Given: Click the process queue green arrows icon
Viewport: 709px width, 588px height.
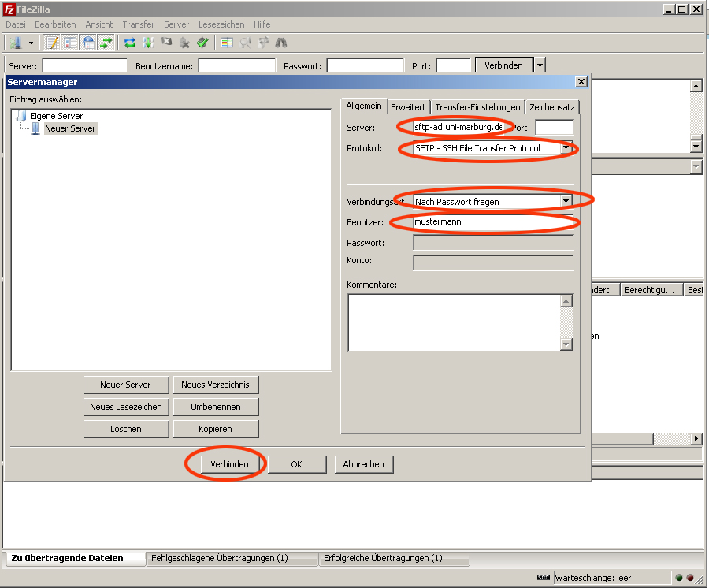Looking at the screenshot, I should [x=148, y=43].
